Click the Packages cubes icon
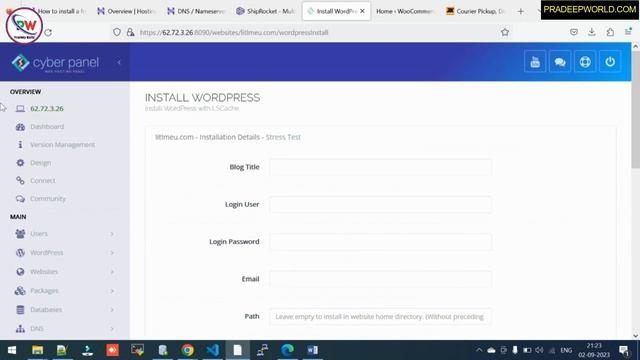This screenshot has height=360, width=640. (20, 291)
